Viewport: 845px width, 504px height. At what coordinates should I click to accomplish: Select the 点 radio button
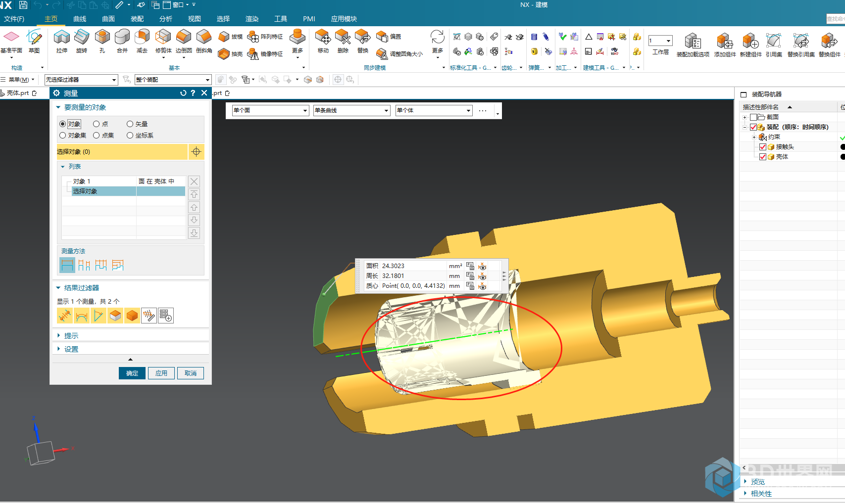click(x=97, y=124)
